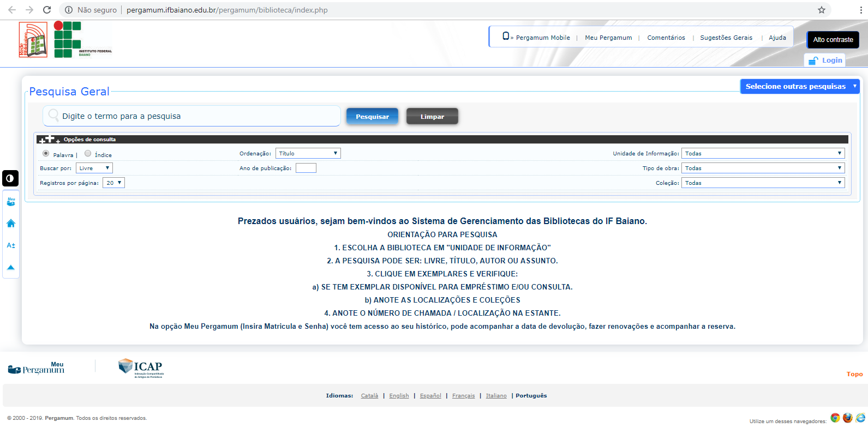Expand the Unidade de Informação dropdown
This screenshot has height=446, width=868.
[x=762, y=154]
